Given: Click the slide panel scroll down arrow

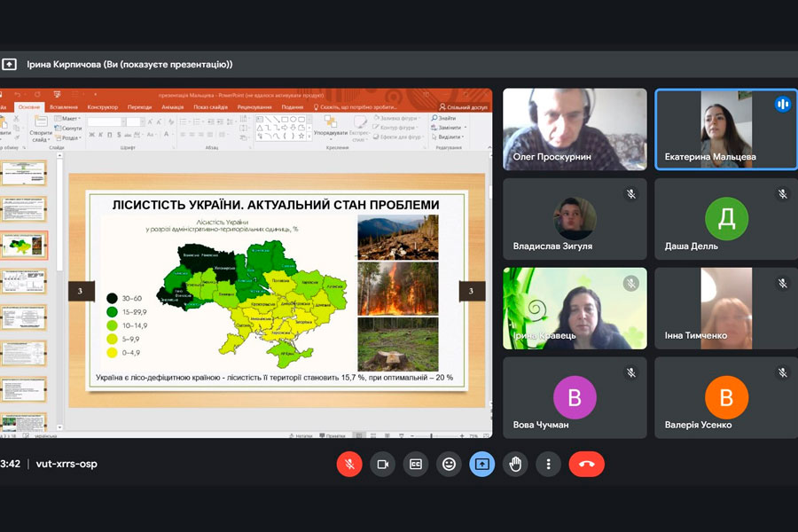Looking at the screenshot, I should (x=59, y=427).
